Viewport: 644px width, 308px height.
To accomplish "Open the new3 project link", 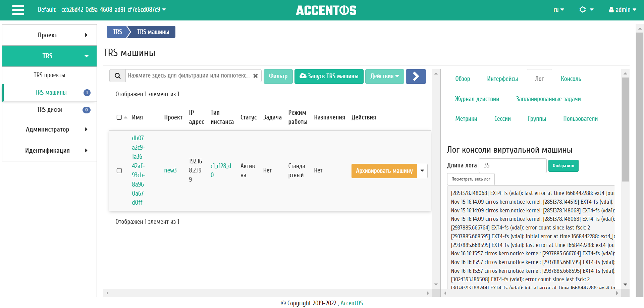I will (x=170, y=170).
